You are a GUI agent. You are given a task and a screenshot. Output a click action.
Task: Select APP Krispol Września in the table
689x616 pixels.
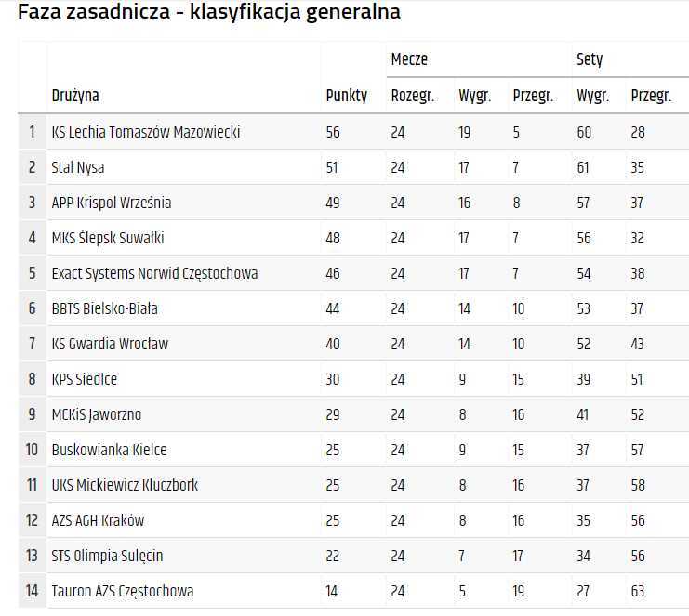[x=112, y=203]
